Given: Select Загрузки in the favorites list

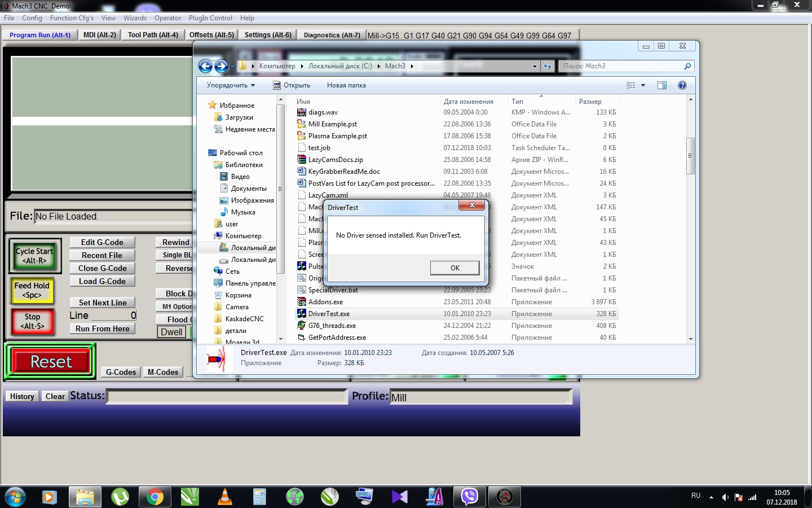Looking at the screenshot, I should (x=239, y=117).
